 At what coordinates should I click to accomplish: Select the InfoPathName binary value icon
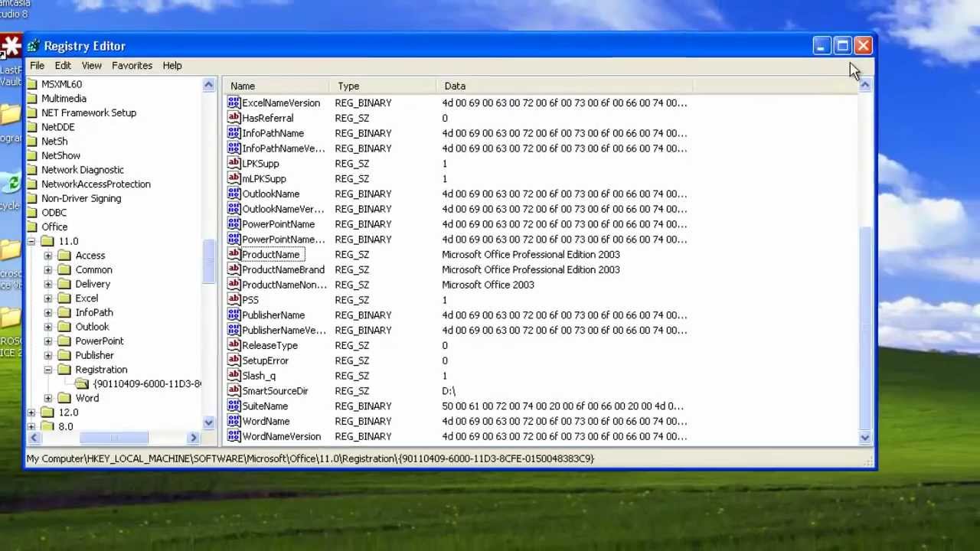234,133
